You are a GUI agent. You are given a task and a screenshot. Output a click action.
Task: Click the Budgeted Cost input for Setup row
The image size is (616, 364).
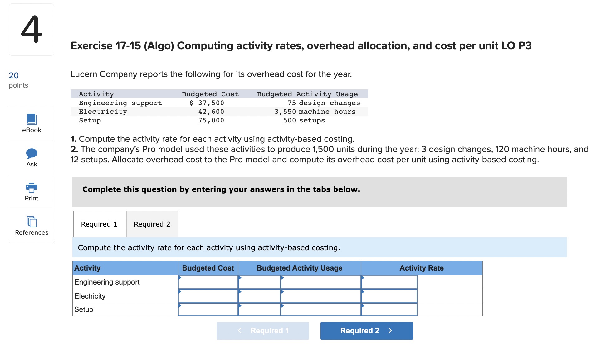click(x=208, y=309)
